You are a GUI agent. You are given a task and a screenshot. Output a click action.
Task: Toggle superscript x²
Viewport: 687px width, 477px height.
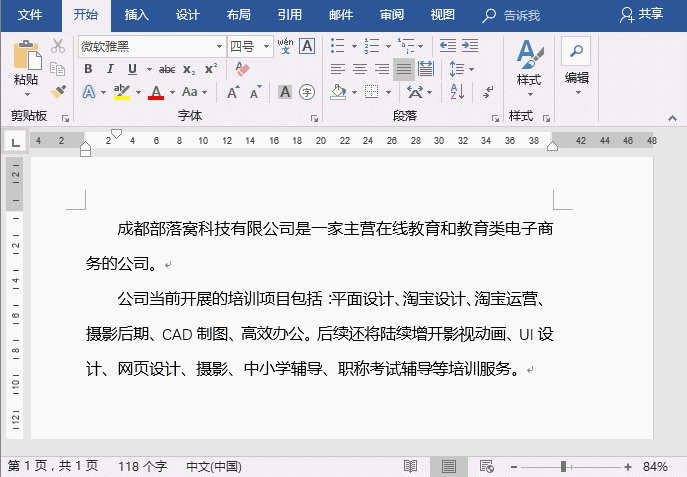[x=211, y=69]
